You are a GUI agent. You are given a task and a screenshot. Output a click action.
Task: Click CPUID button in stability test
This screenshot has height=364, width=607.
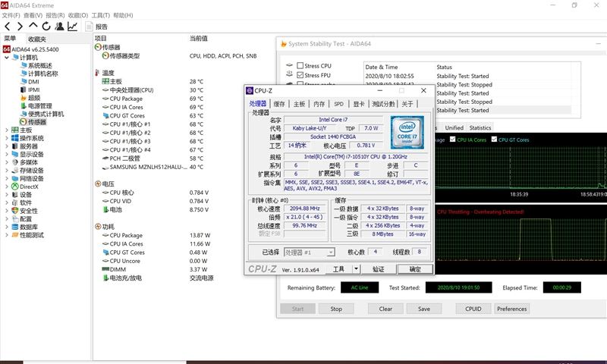pos(473,309)
